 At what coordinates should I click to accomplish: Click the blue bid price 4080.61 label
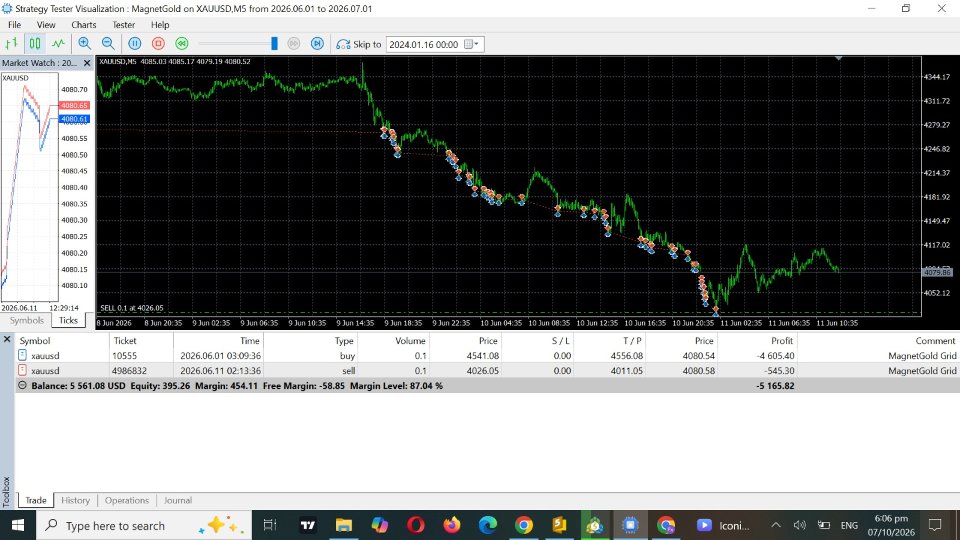[x=74, y=119]
